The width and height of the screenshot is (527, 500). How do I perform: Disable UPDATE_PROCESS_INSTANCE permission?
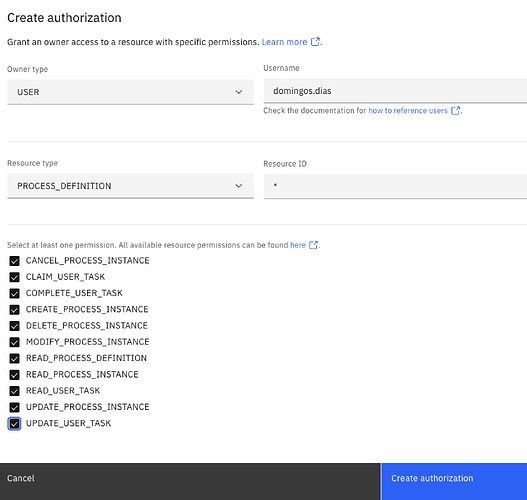14,407
